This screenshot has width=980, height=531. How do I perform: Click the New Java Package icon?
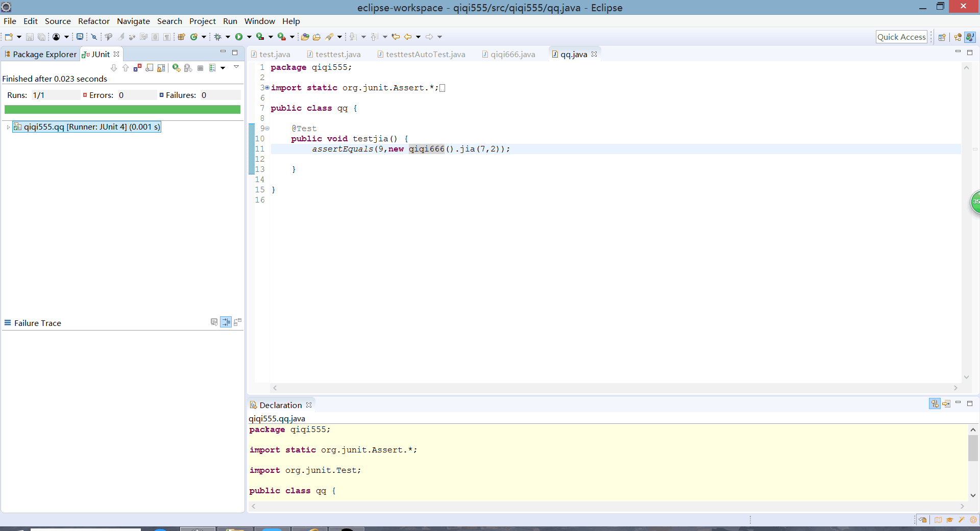[x=181, y=37]
